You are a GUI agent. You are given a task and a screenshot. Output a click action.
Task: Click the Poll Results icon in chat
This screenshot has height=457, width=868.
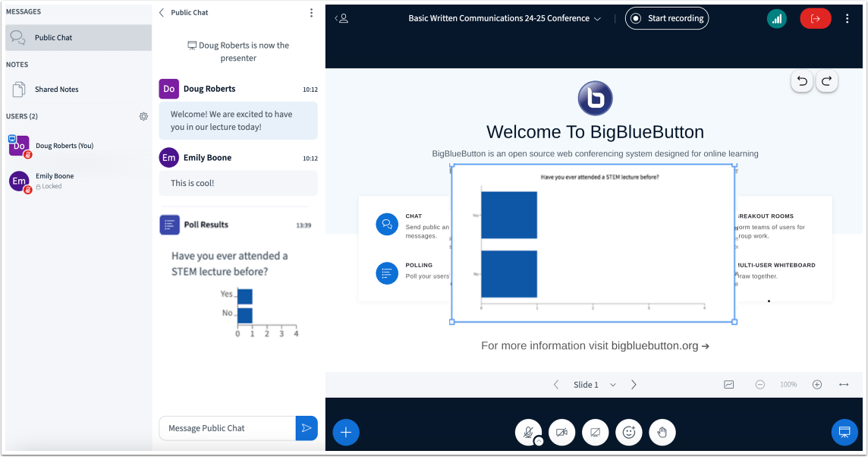coord(169,225)
